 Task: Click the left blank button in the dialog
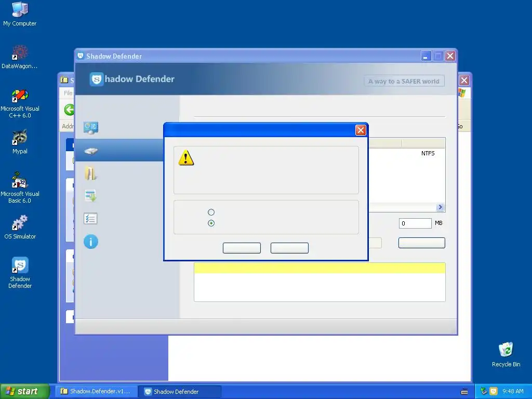[x=242, y=248]
